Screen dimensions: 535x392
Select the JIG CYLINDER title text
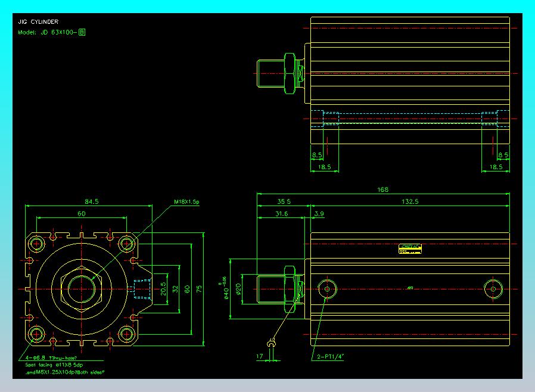tap(38, 22)
